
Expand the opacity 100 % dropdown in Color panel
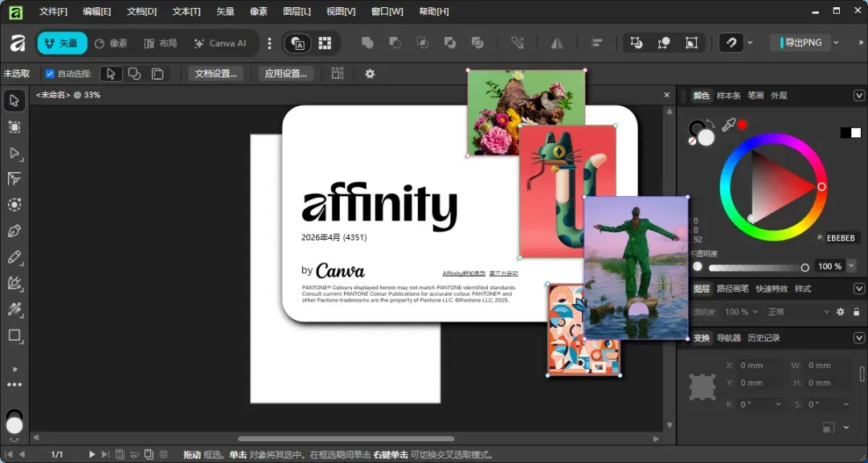tap(851, 266)
